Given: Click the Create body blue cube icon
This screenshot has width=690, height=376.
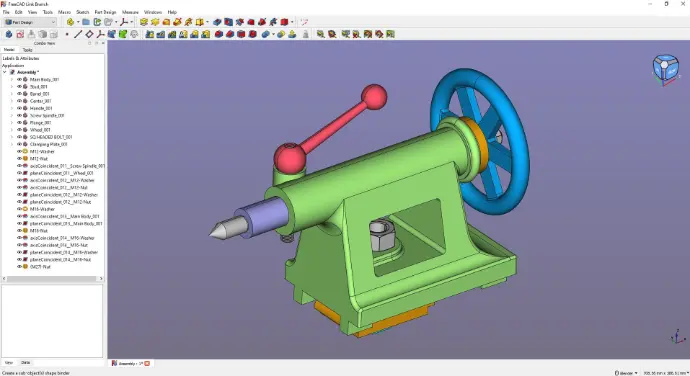Looking at the screenshot, I should (9, 34).
